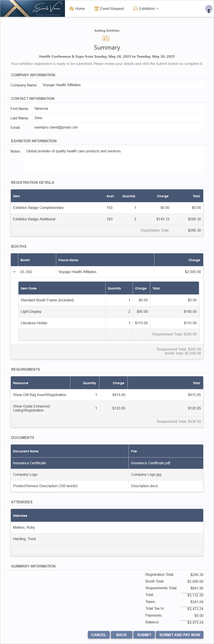Click the CANCEL button
Image resolution: width=214 pixels, height=644 pixels.
[99, 635]
